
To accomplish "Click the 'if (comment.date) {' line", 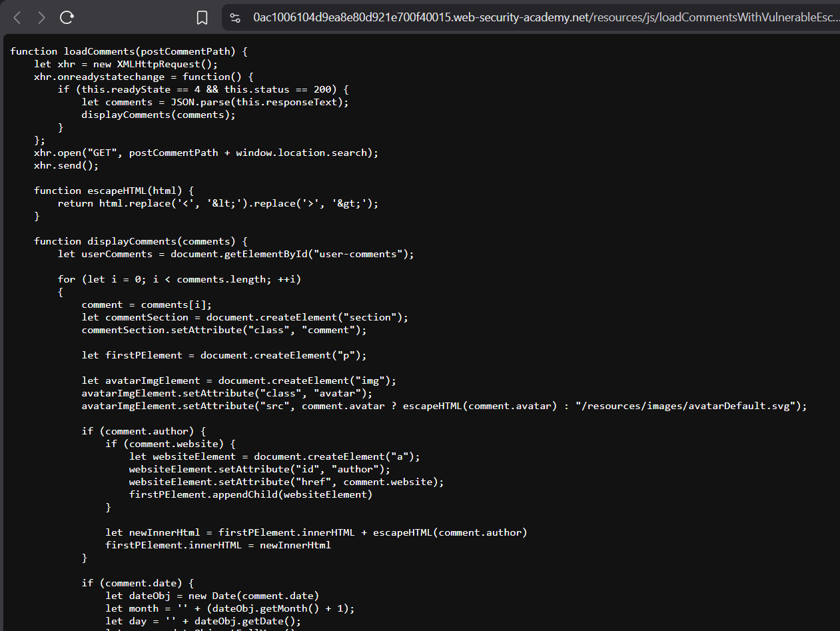I will coord(138,583).
